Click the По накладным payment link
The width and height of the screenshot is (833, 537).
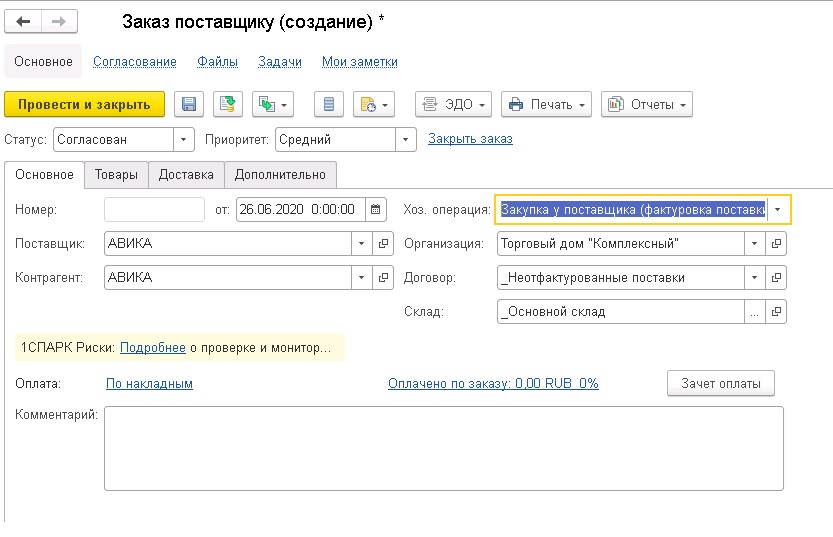coord(149,383)
